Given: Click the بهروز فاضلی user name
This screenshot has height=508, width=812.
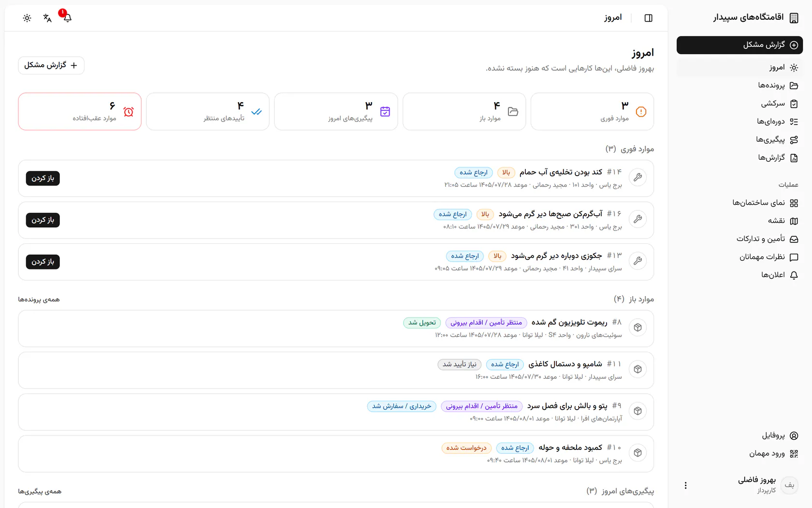Looking at the screenshot, I should pos(757,480).
